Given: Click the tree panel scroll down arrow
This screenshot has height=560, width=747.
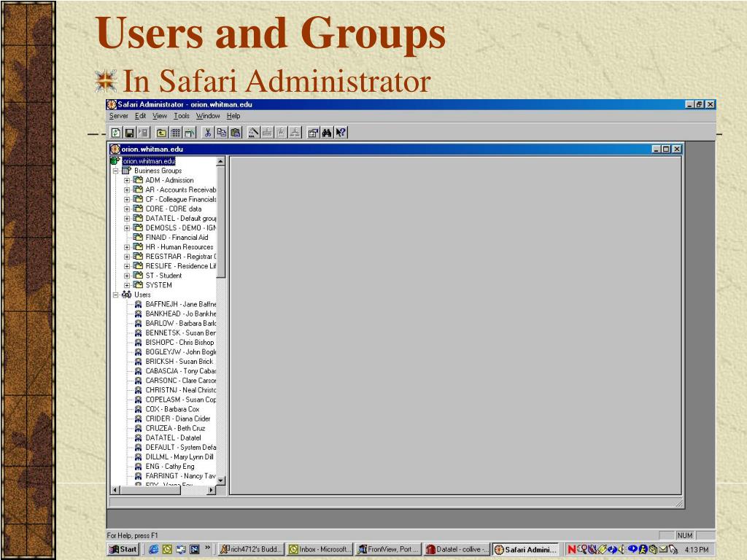Looking at the screenshot, I should (220, 481).
